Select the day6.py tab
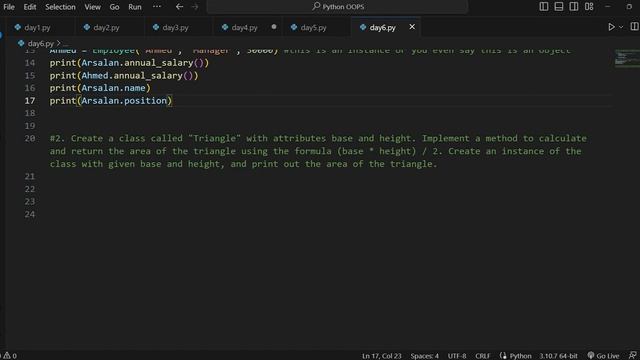The height and width of the screenshot is (360, 640). tap(382, 27)
